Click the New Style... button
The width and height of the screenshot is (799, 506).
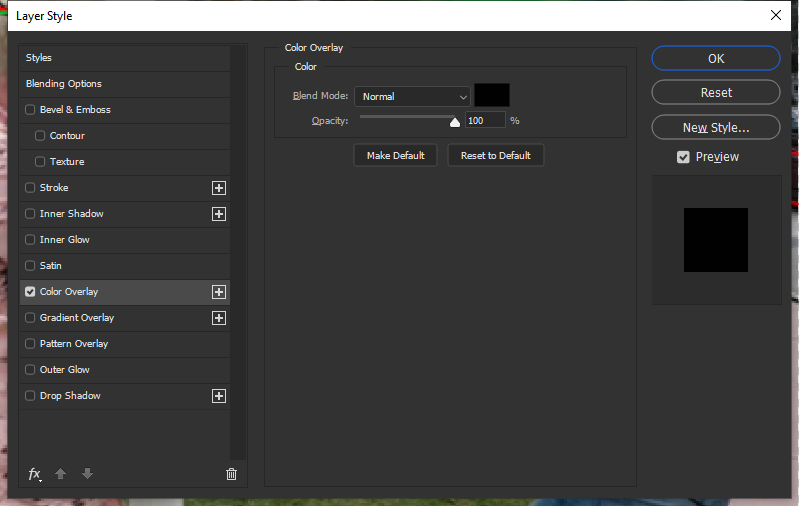716,127
